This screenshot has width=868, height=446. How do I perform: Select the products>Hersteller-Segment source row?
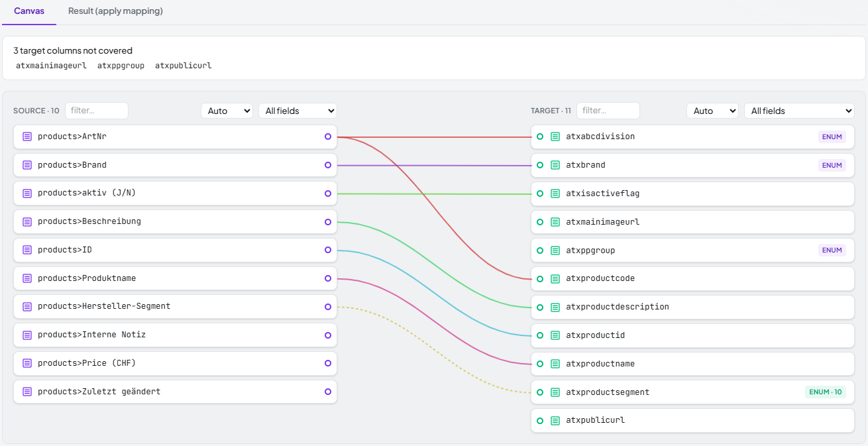tap(175, 307)
